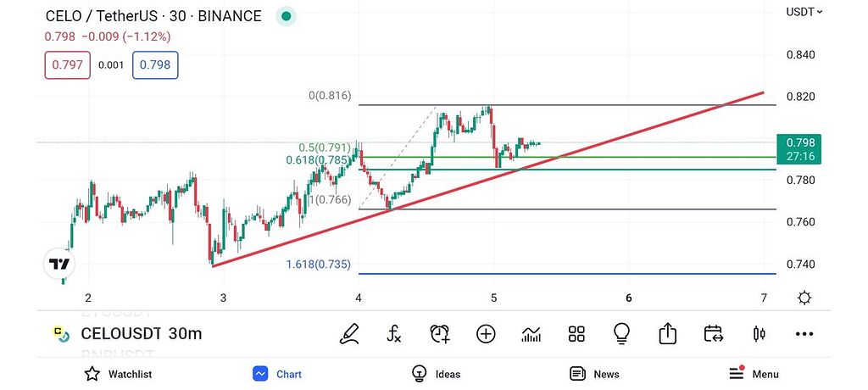Tap the plus circle compare icon
868x390 pixels.
486,334
